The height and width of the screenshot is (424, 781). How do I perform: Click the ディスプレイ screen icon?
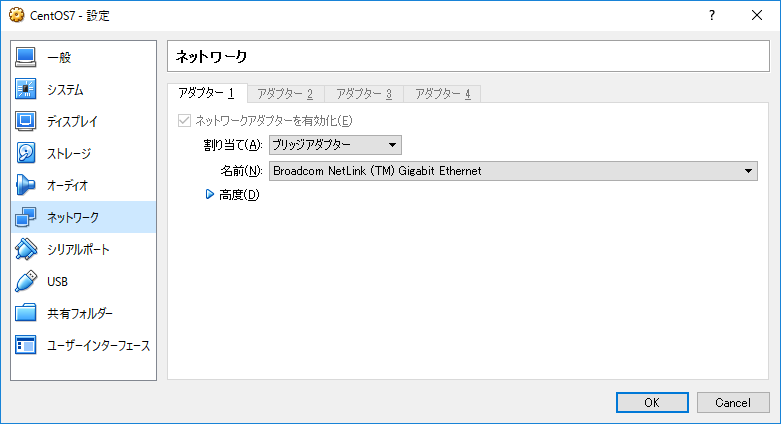tap(25, 121)
